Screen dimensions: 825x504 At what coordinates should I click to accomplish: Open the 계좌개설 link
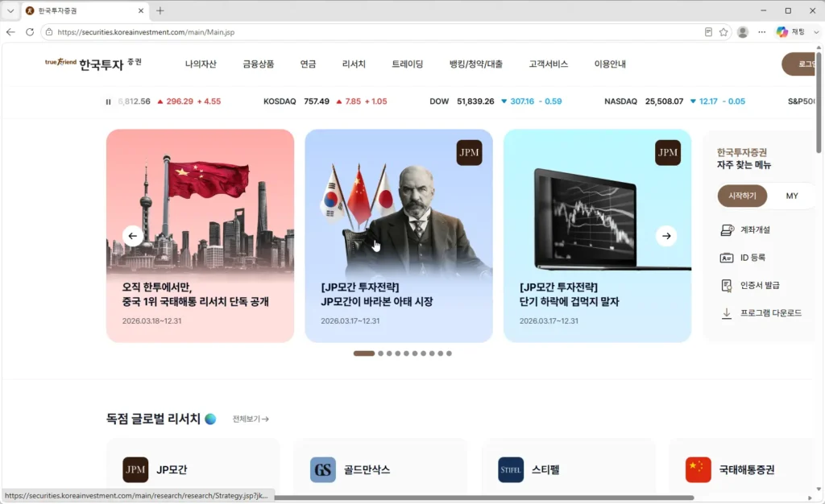click(x=755, y=229)
